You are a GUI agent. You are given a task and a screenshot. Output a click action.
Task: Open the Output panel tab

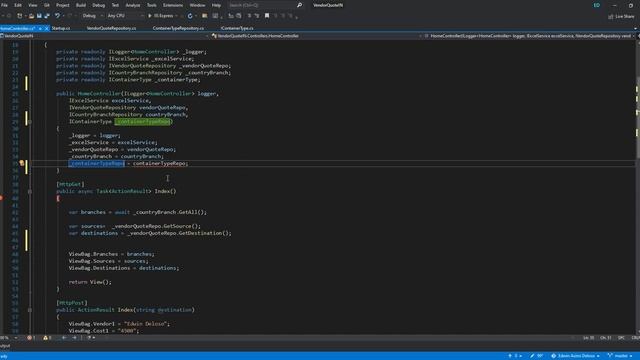tap(5, 347)
